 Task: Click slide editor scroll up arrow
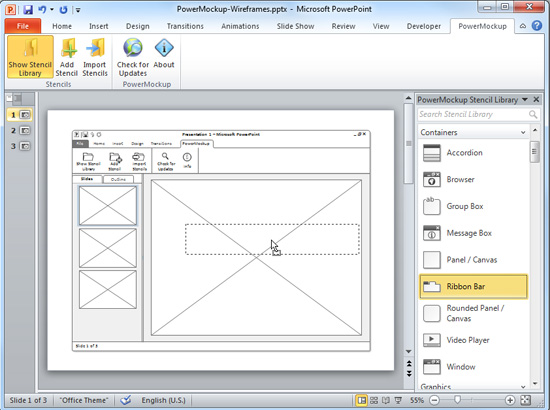coord(408,98)
